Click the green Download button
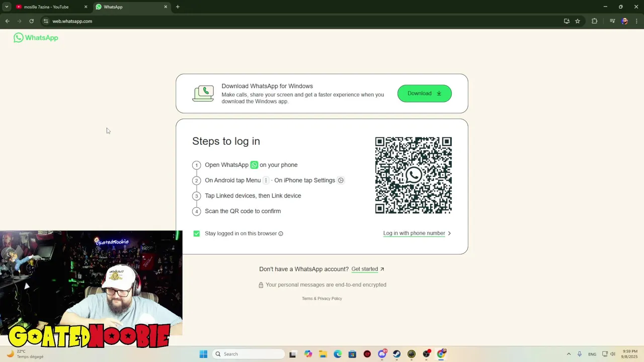Screen dimensions: 644x362 (x=425, y=94)
